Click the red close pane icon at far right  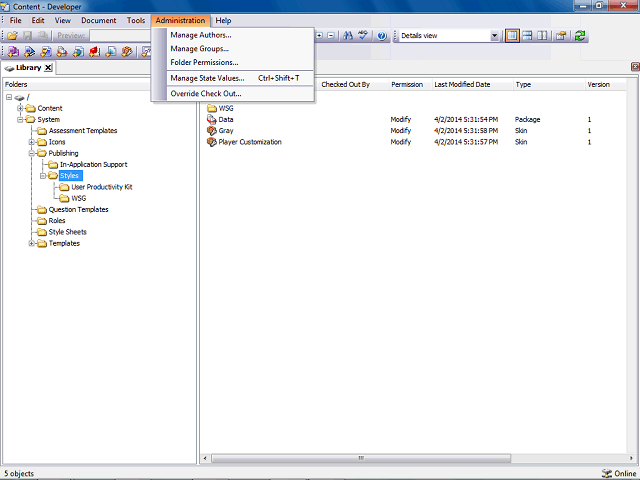[635, 67]
